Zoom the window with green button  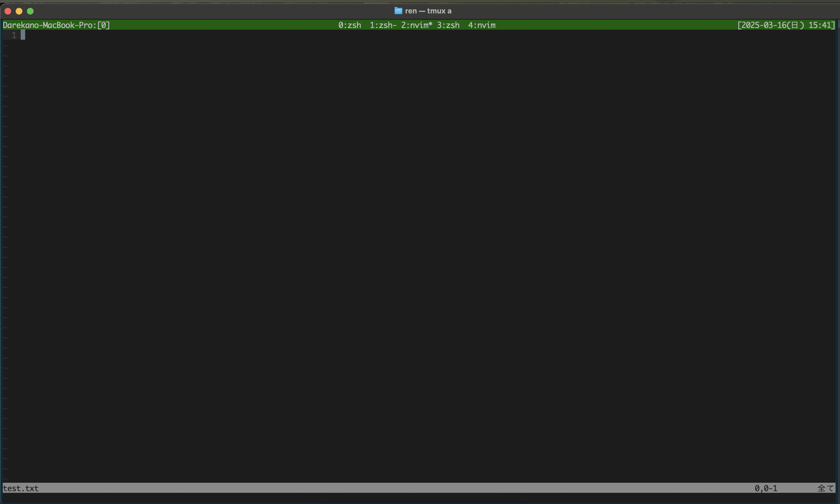(30, 11)
